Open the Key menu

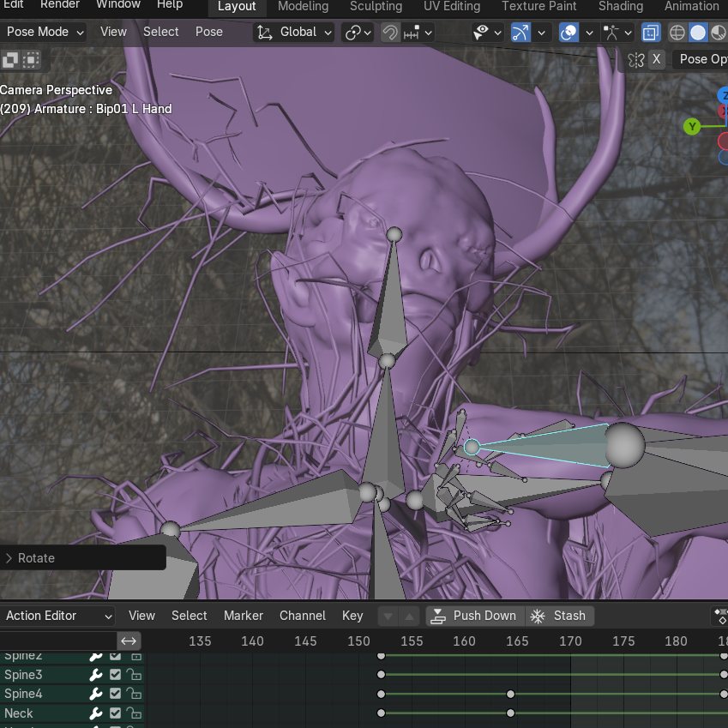point(352,616)
